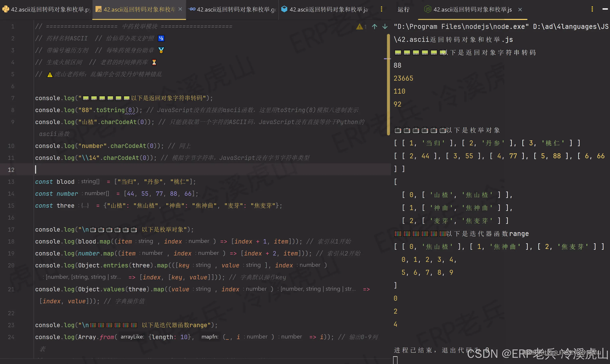Select the 运行 panel label
This screenshot has width=610, height=364.
tap(403, 10)
